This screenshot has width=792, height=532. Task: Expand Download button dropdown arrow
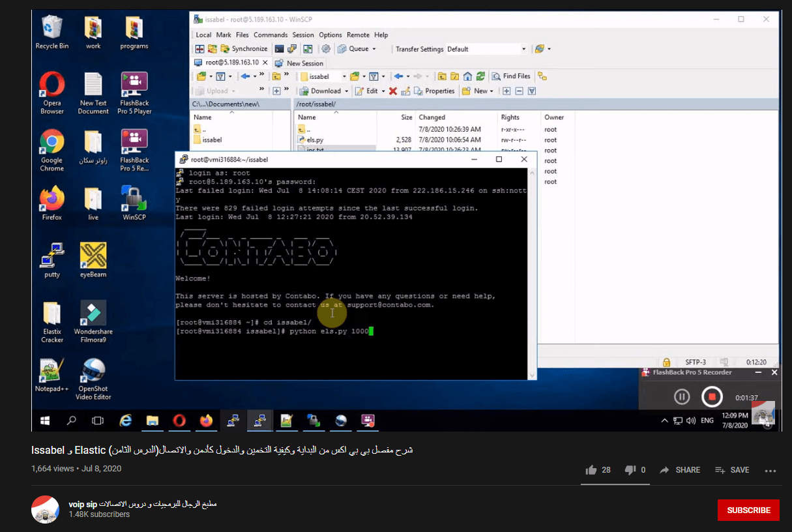click(x=347, y=91)
